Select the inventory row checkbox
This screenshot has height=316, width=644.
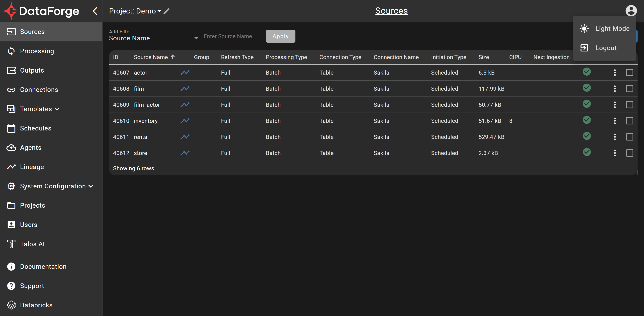(630, 121)
